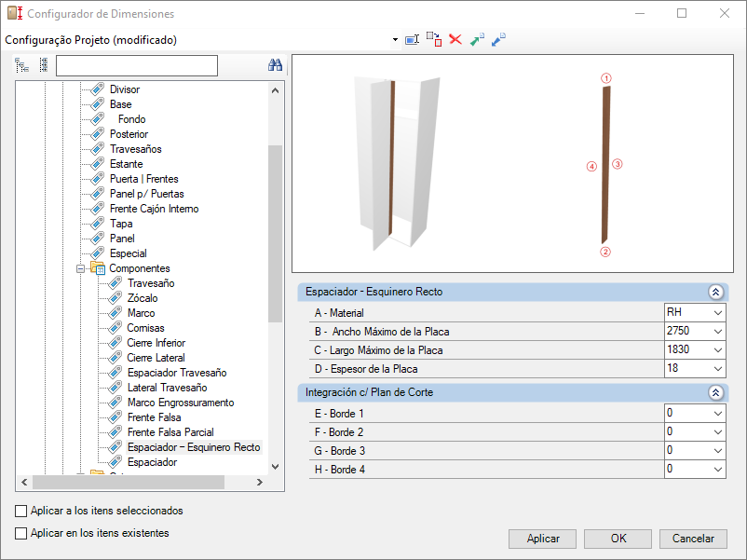This screenshot has width=747, height=560.
Task: Click the 'Configuração Projeto (modificado)' text
Action: pos(91,40)
